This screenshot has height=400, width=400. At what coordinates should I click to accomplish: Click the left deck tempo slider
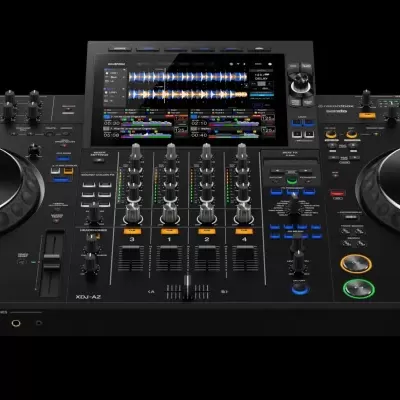(x=52, y=263)
